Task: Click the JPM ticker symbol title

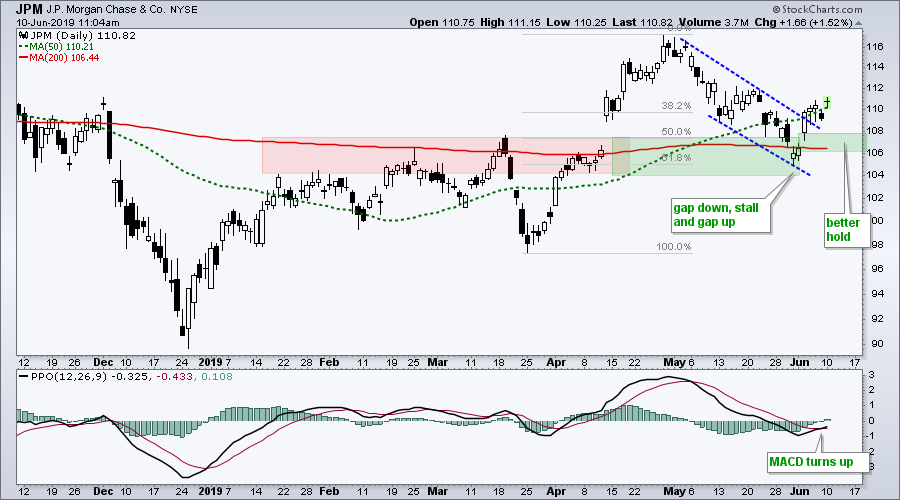Action: pyautogui.click(x=28, y=9)
